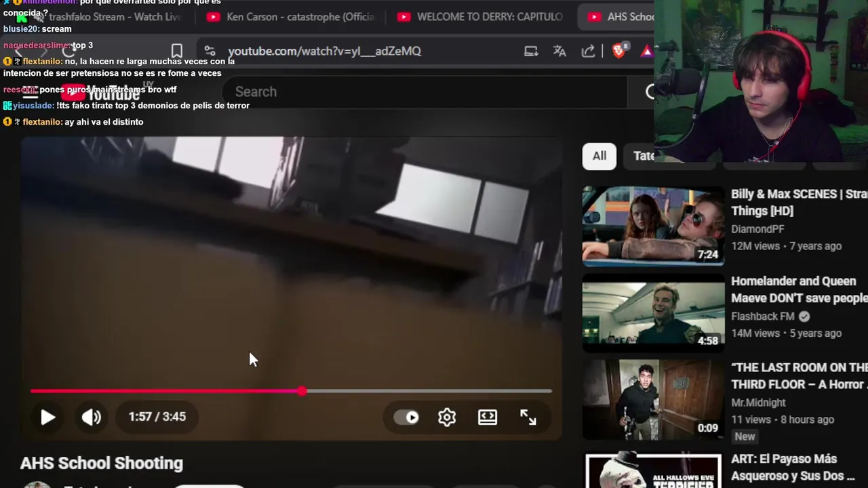The height and width of the screenshot is (488, 868).
Task: Open the translate page icon
Action: pyautogui.click(x=559, y=51)
